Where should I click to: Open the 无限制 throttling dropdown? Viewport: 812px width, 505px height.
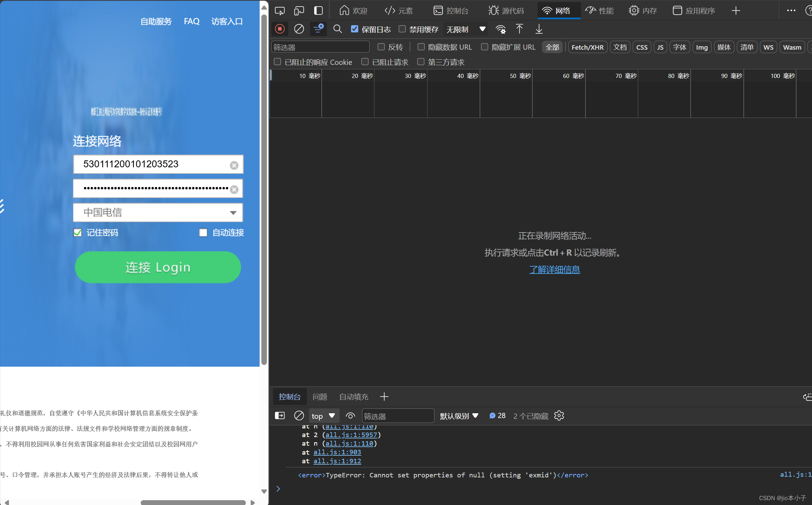pyautogui.click(x=466, y=29)
